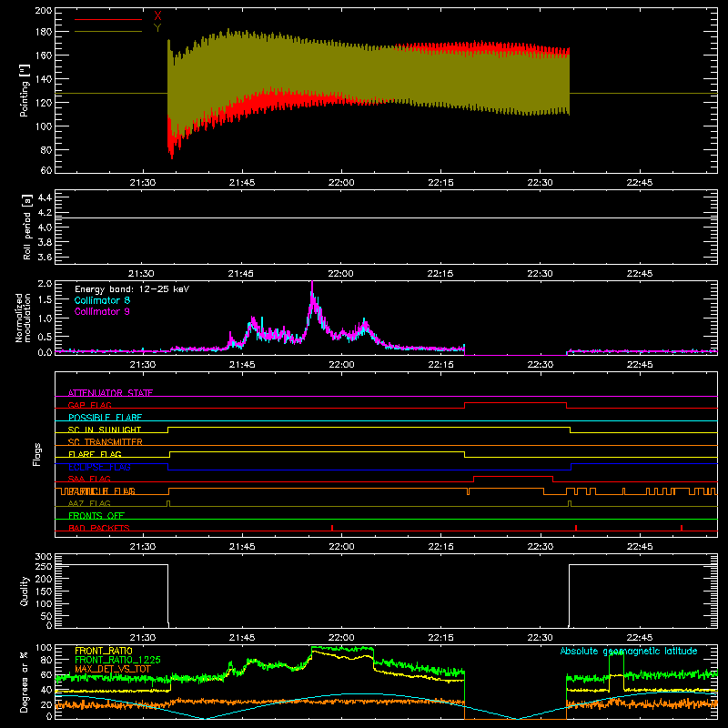Click 22:30 label under the Flags plot

(x=540, y=547)
